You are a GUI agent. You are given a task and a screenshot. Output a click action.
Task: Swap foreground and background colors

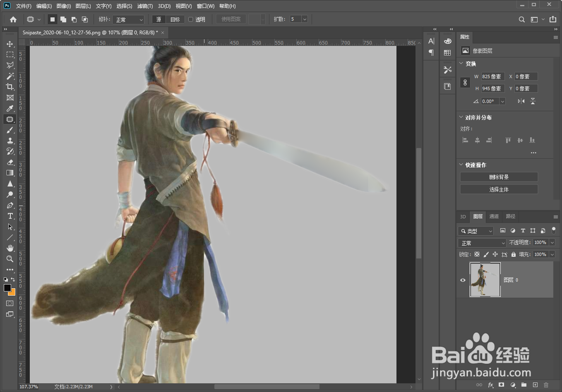(x=13, y=280)
